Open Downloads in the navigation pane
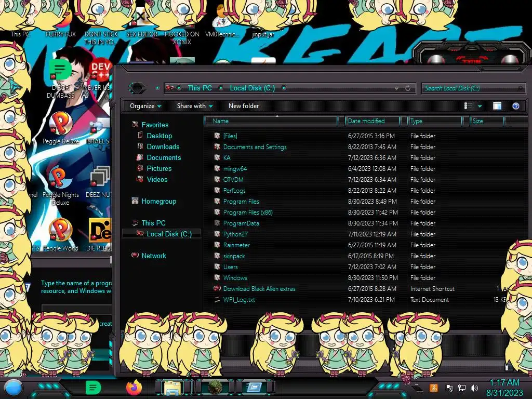 click(163, 147)
